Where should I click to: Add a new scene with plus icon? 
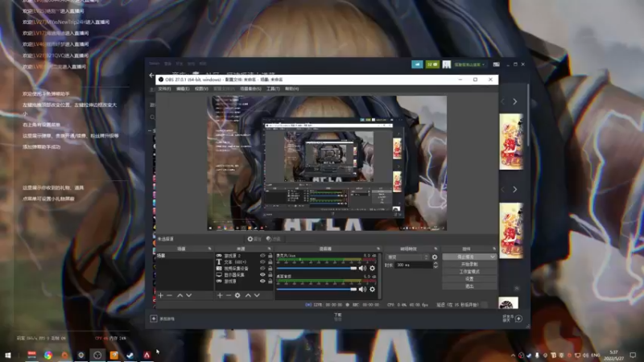[x=160, y=295]
